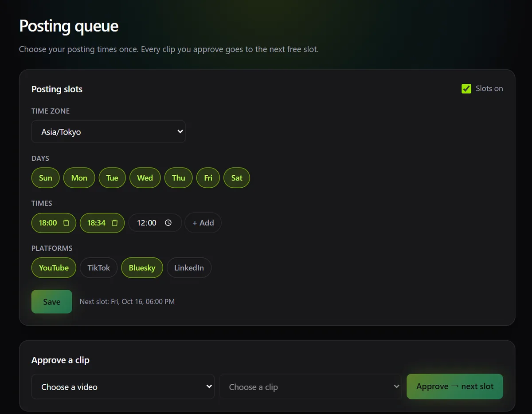Image resolution: width=532 pixels, height=414 pixels.
Task: Toggle Mon day pill
Action: (x=79, y=178)
